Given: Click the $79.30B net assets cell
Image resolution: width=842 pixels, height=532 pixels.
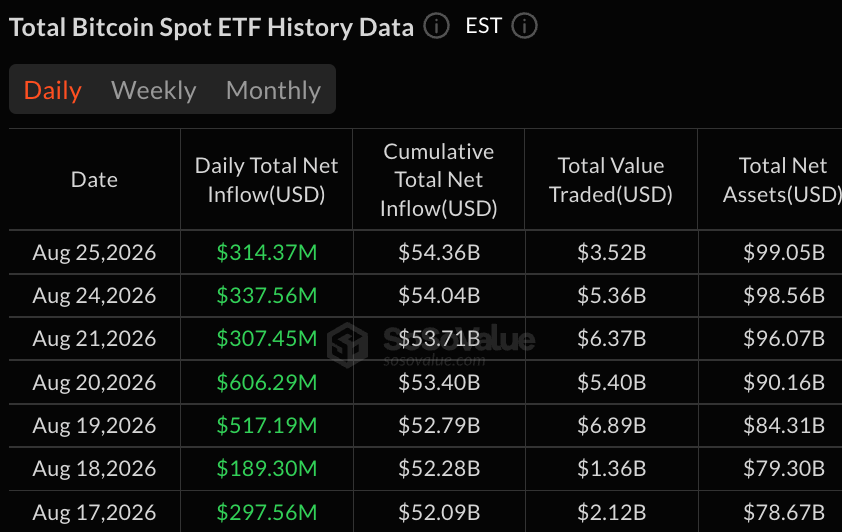Looking at the screenshot, I should [784, 469].
